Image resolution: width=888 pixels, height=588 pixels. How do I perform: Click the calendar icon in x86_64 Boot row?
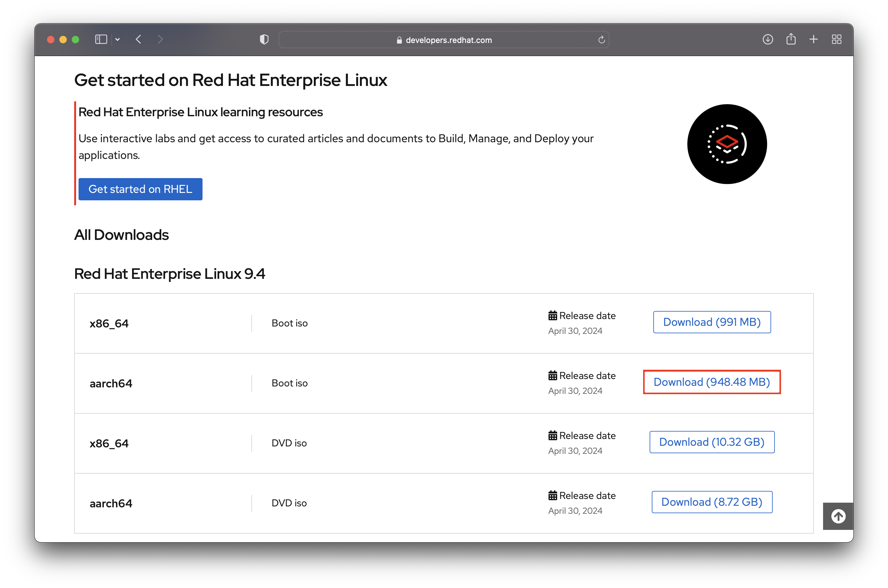pos(553,316)
